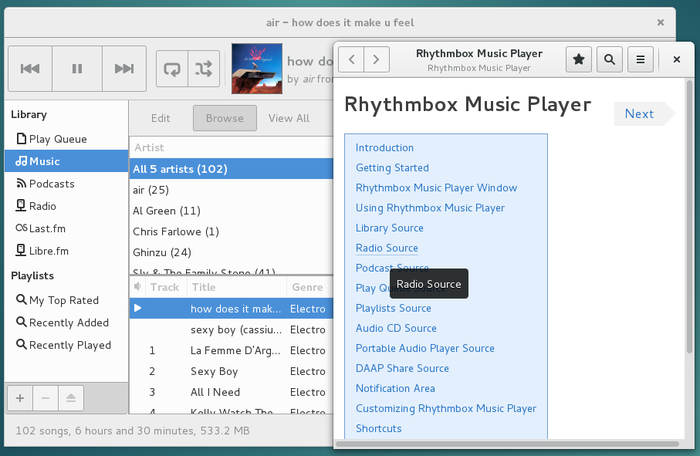Image resolution: width=700 pixels, height=456 pixels.
Task: Open Radio Source help link
Action: pos(387,248)
